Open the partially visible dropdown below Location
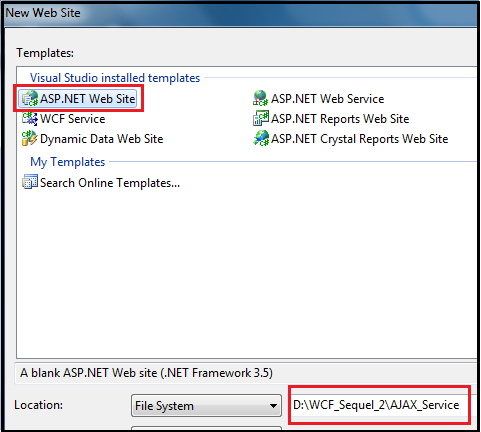This screenshot has width=481, height=432. pos(206,428)
